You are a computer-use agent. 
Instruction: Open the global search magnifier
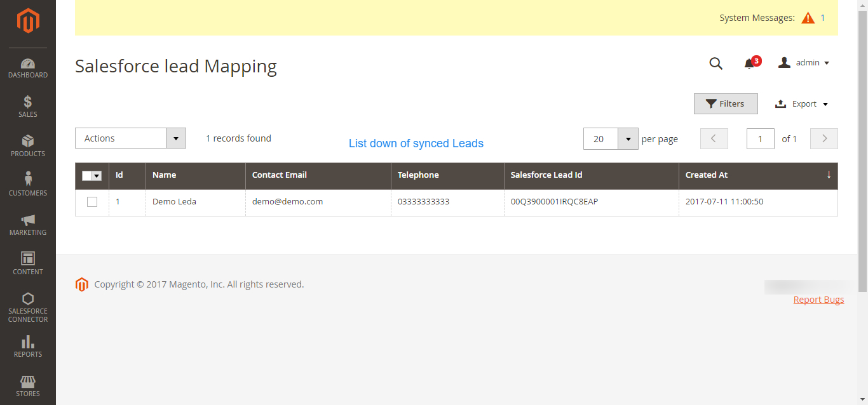pos(715,63)
